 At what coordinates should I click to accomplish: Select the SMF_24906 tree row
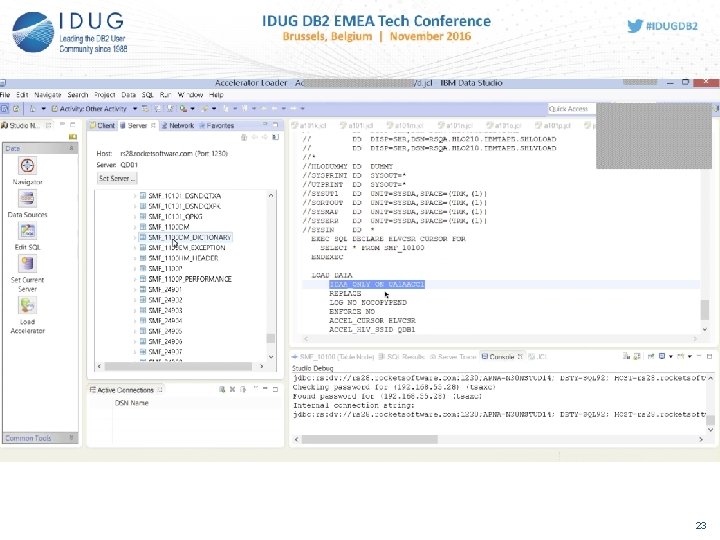click(x=165, y=342)
